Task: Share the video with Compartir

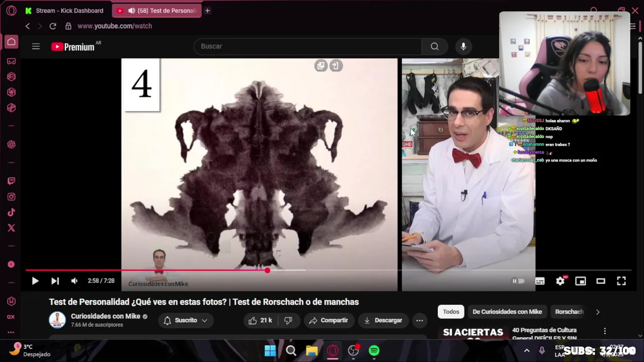Action: tap(329, 320)
